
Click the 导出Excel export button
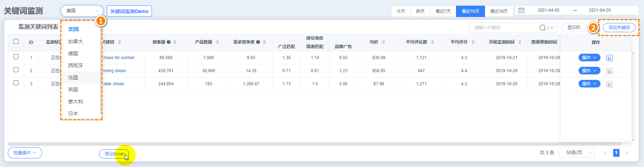[x=114, y=154]
